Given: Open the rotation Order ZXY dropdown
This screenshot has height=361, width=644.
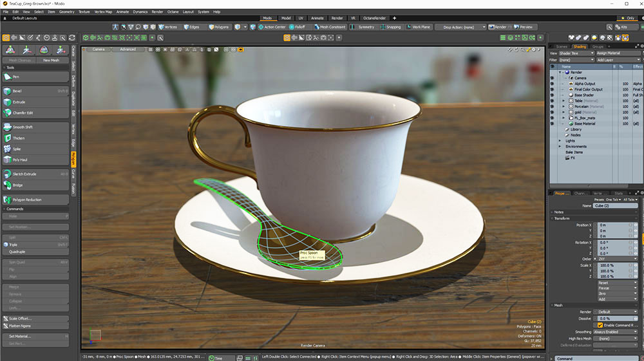Looking at the screenshot, I should tap(618, 259).
